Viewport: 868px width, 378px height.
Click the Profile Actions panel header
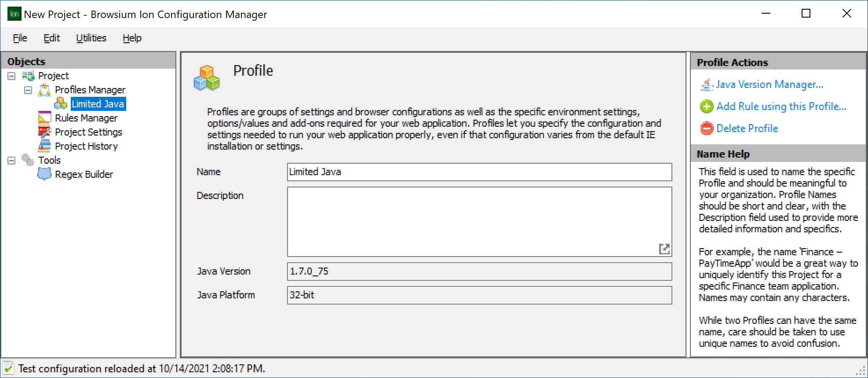click(x=778, y=62)
